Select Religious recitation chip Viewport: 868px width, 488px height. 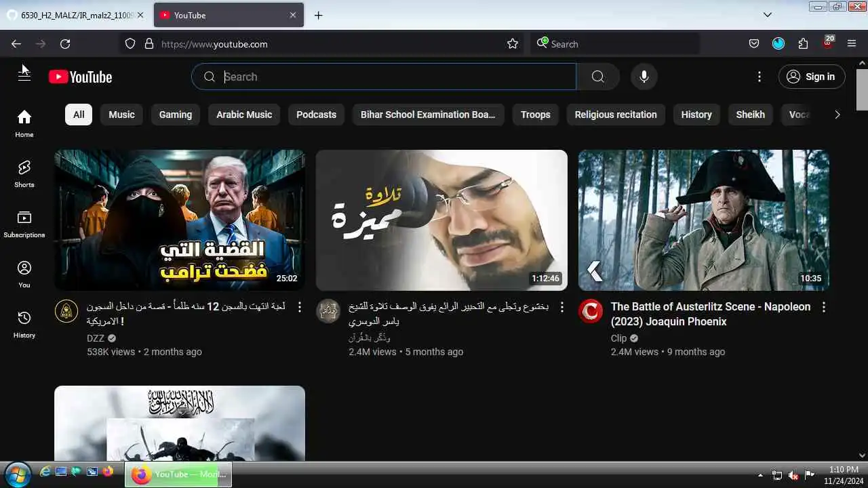click(x=616, y=115)
